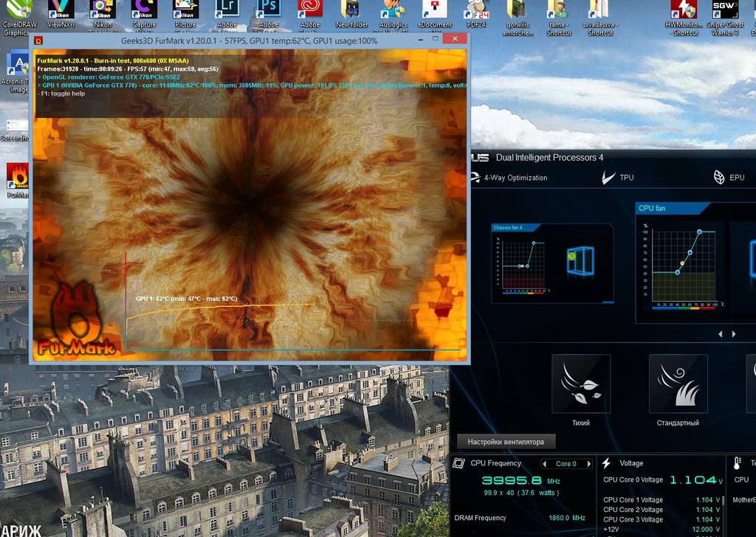Select the Тихий (silent) fan mode icon

coord(581,384)
